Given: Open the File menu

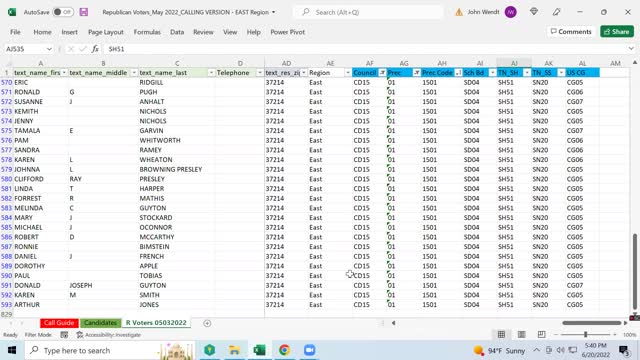Looking at the screenshot, I should pos(16,32).
